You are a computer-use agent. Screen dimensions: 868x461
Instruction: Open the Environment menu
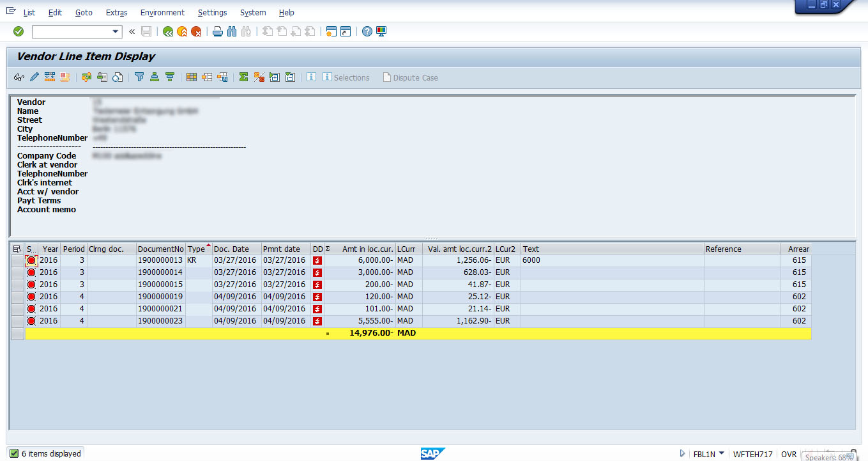tap(162, 12)
